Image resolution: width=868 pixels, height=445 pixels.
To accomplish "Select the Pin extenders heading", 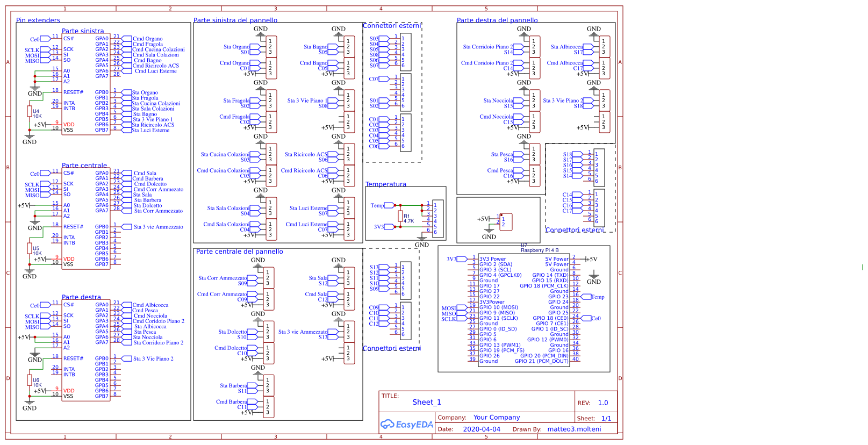I will 38,20.
